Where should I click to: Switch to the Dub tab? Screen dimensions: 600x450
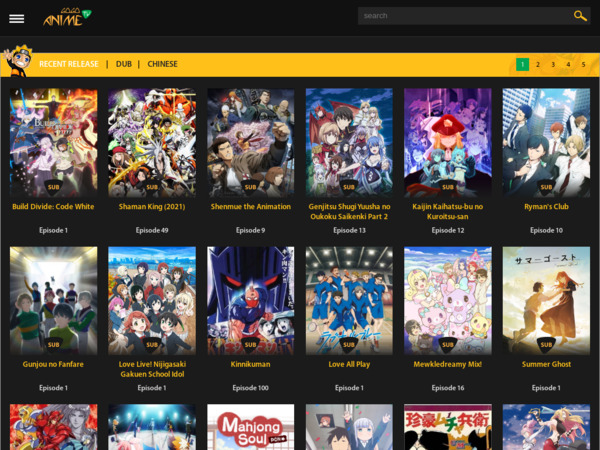124,64
